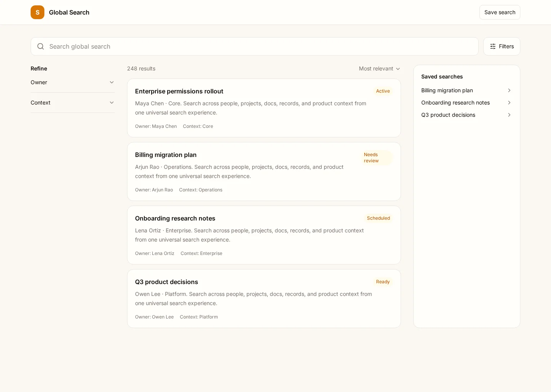
Task: Select Q3 product decisions saved search
Action: tap(467, 115)
